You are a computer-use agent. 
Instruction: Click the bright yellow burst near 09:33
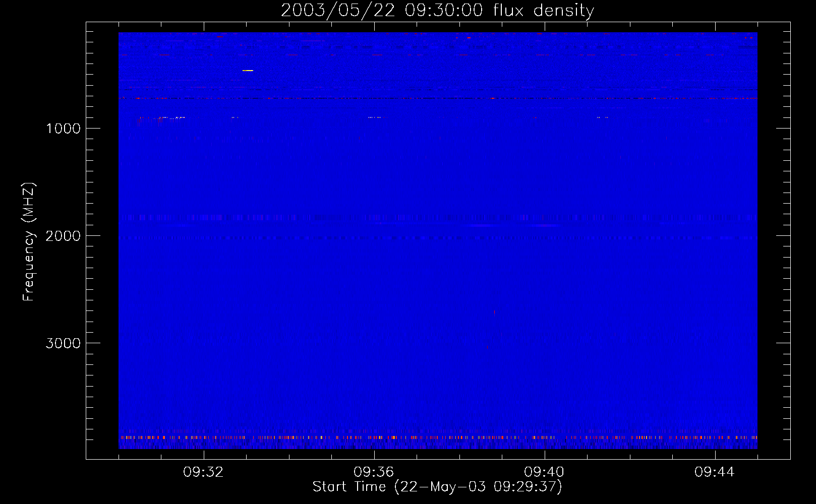coord(248,71)
